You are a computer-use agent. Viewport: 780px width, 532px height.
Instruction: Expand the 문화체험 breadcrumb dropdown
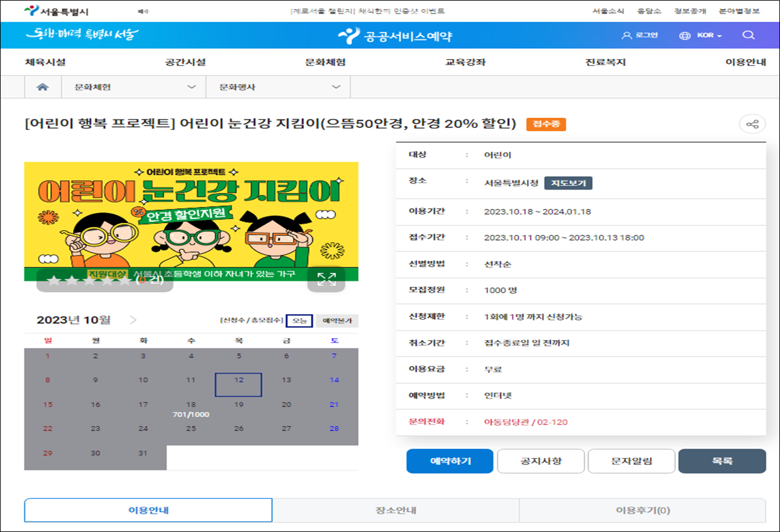(134, 87)
